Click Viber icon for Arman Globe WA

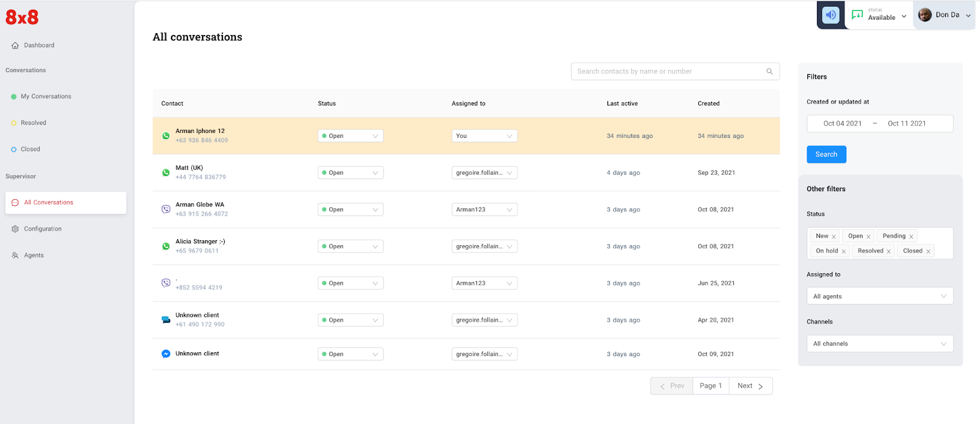tap(165, 210)
